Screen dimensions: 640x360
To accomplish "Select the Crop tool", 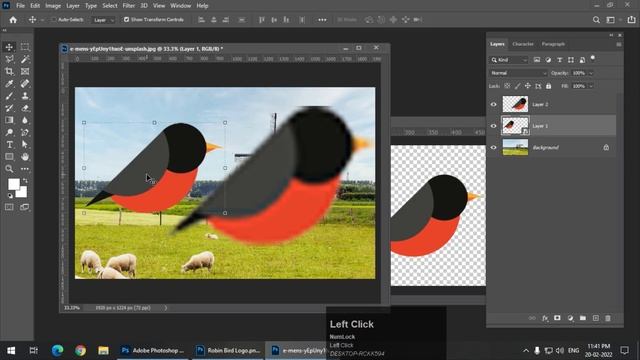I will pyautogui.click(x=9, y=71).
